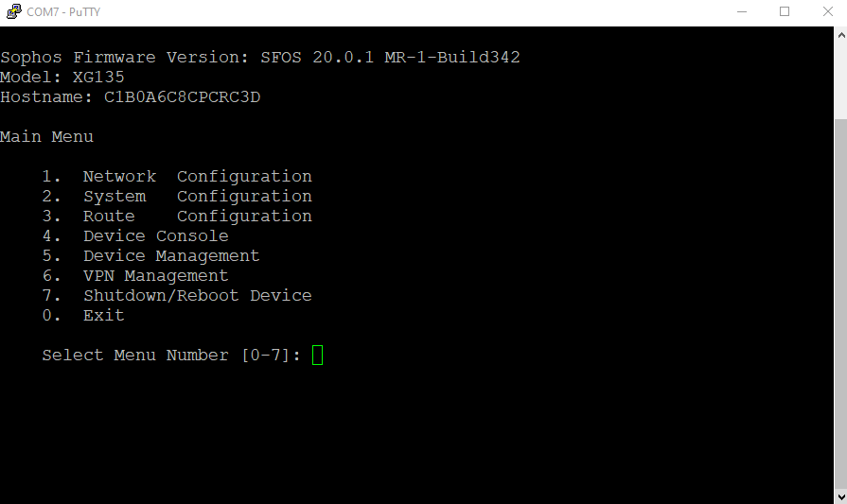Screen dimensions: 847x504
Task: Click the Network Configuration menu line
Action: [197, 177]
